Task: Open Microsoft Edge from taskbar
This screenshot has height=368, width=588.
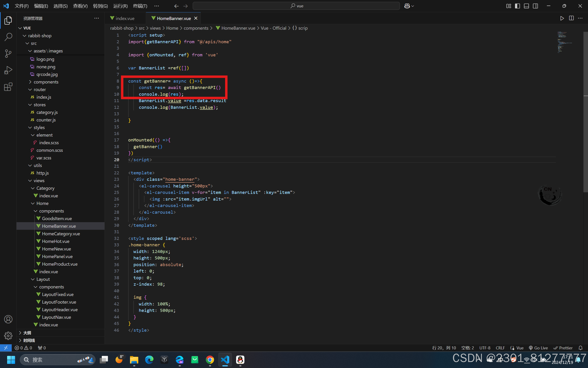Action: pos(149,359)
